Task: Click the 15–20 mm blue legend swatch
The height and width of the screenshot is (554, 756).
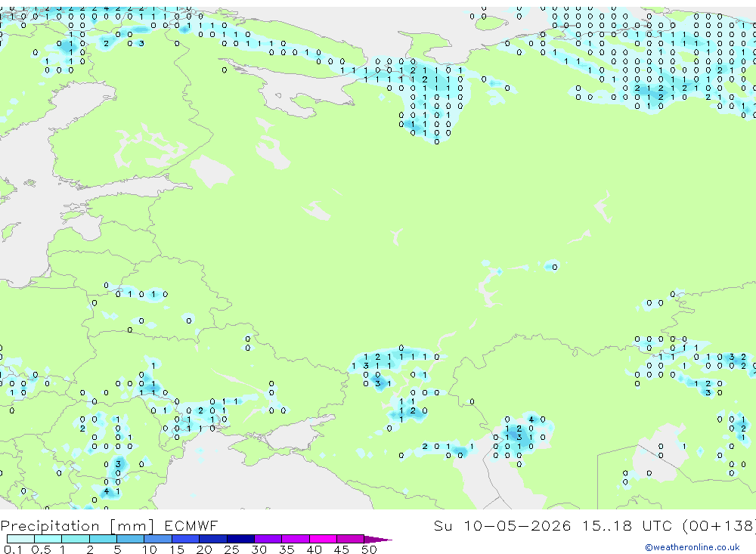Action: tap(185, 539)
